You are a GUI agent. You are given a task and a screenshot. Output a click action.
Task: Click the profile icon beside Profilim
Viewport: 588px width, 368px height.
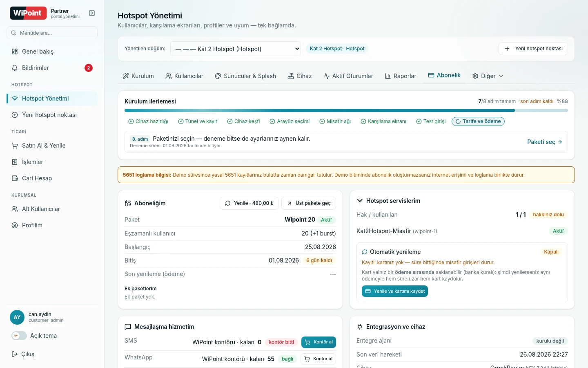coord(15,225)
